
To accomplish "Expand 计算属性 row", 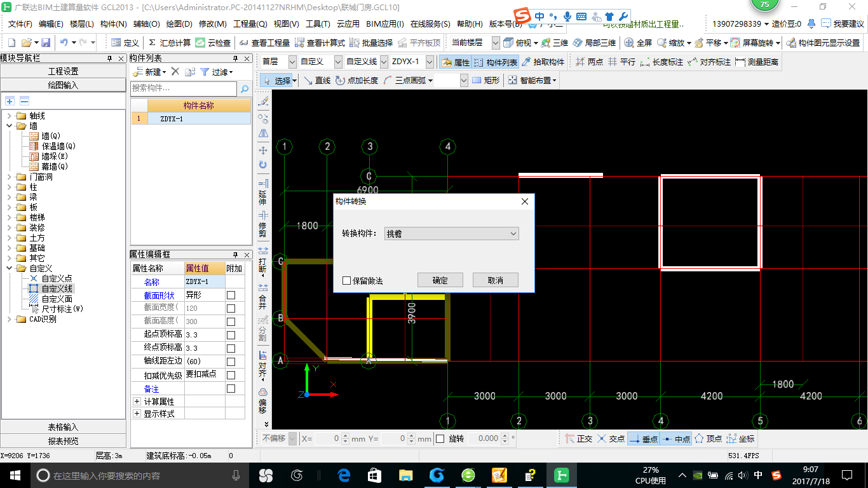I will click(137, 402).
